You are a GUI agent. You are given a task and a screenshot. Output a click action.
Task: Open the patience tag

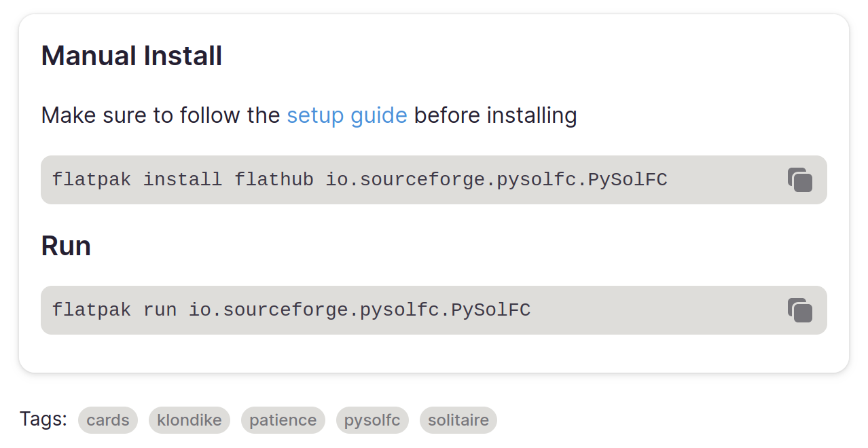283,420
